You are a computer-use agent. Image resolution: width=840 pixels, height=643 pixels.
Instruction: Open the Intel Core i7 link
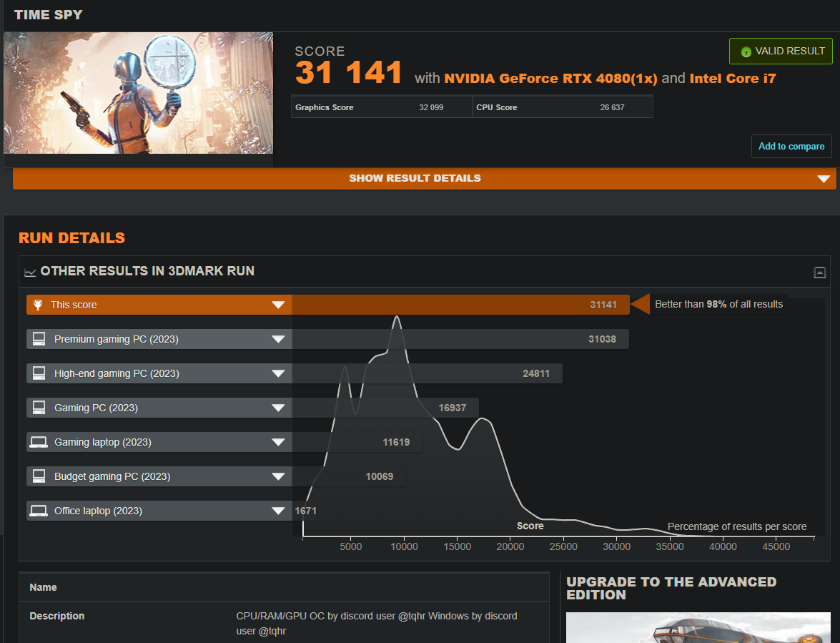[x=732, y=78]
